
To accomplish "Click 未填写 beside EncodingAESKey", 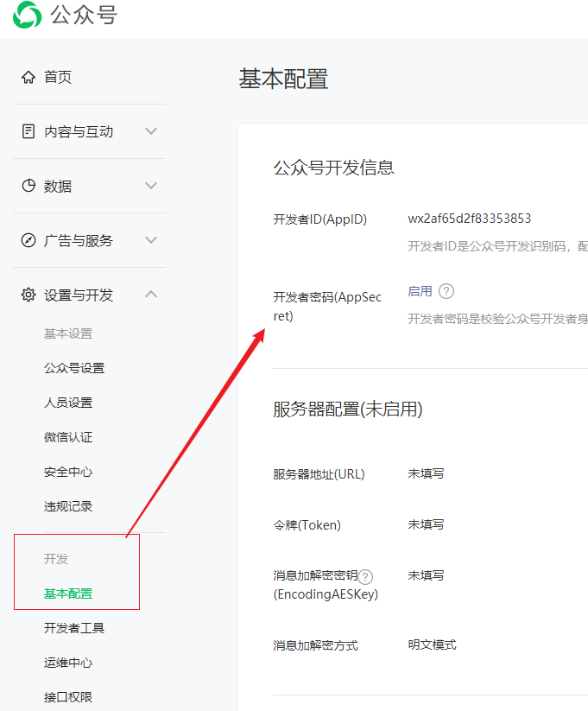I will click(x=426, y=575).
